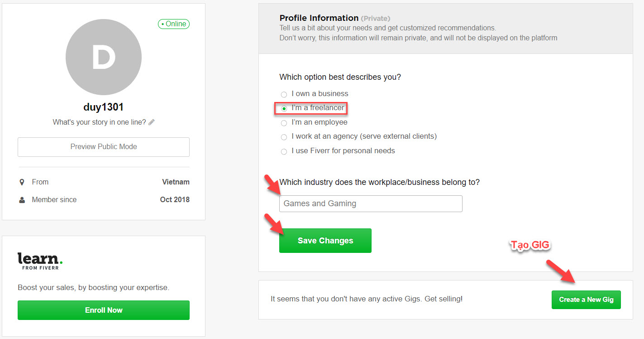The image size is (644, 339).
Task: Open the industry field showing Games and Gaming
Action: [x=371, y=204]
